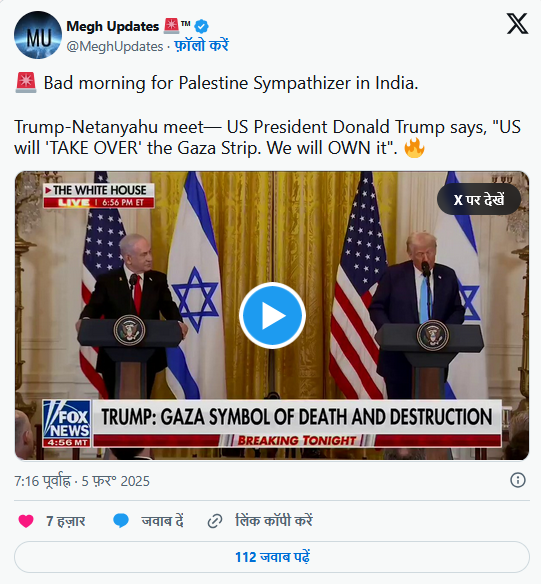Open the X logo in the corner
This screenshot has height=584, width=541.
coord(517,23)
